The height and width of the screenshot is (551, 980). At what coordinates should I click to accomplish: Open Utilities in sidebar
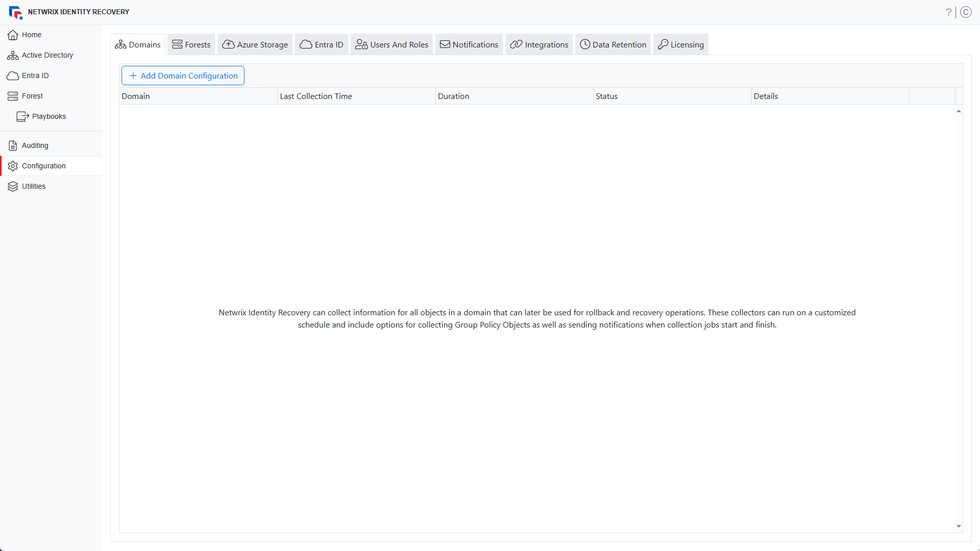pos(34,186)
